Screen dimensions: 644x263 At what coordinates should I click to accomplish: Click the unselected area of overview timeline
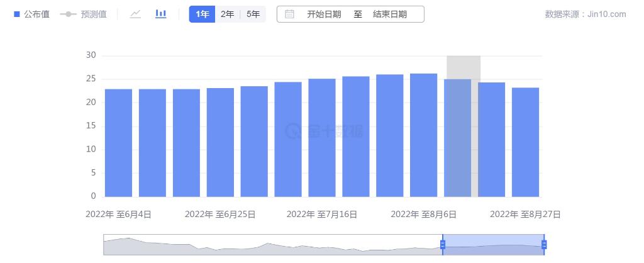270,245
